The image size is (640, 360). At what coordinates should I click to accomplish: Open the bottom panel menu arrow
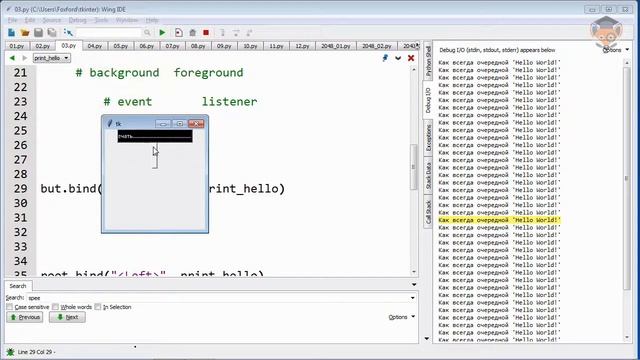(x=427, y=338)
